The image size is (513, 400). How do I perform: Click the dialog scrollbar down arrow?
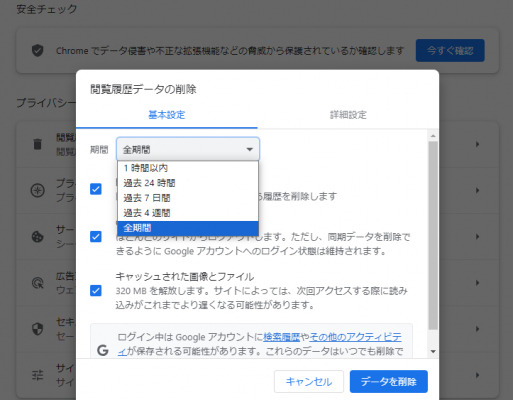click(x=433, y=351)
